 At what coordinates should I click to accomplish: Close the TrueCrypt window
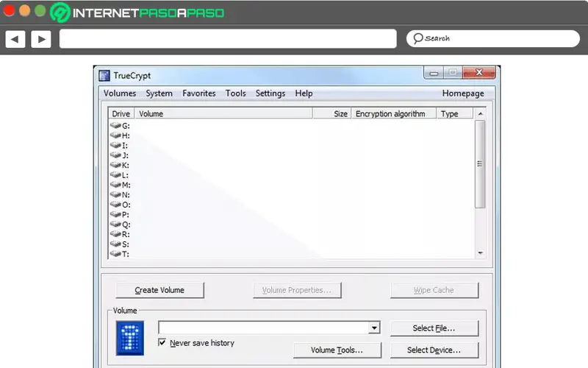coord(479,72)
